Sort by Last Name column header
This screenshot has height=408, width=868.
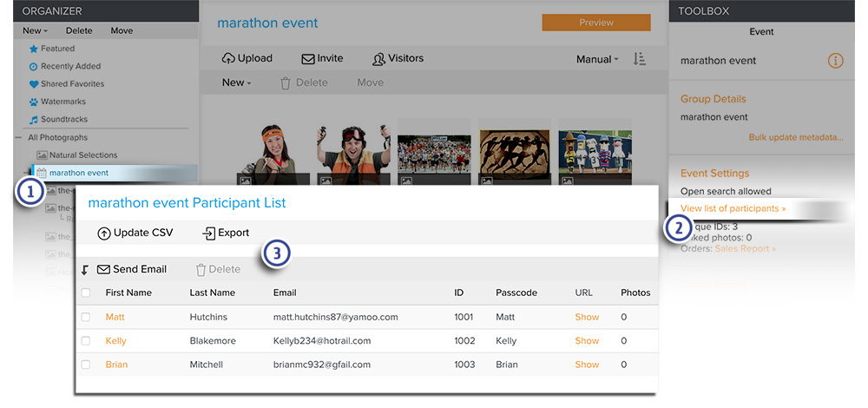click(x=212, y=293)
